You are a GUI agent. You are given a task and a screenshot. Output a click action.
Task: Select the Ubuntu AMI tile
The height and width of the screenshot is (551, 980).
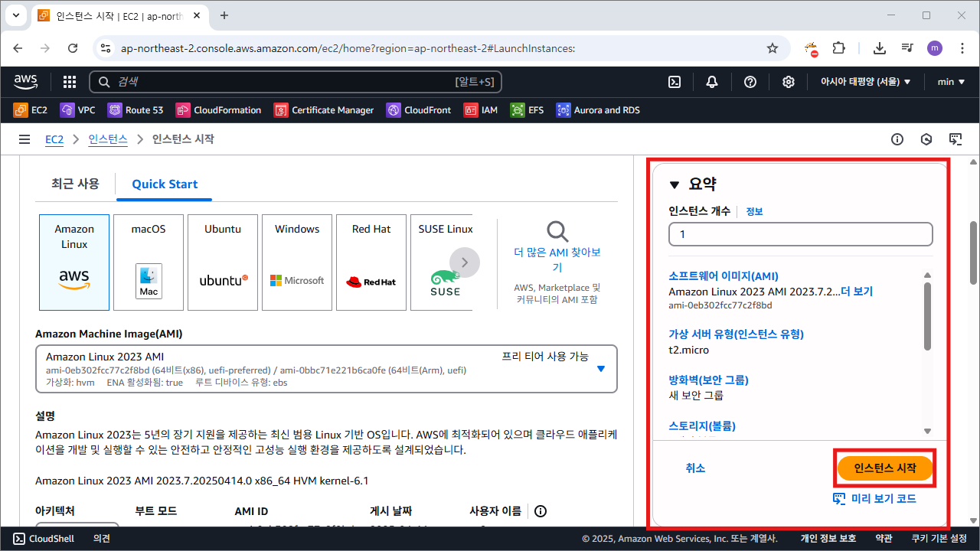pos(223,262)
